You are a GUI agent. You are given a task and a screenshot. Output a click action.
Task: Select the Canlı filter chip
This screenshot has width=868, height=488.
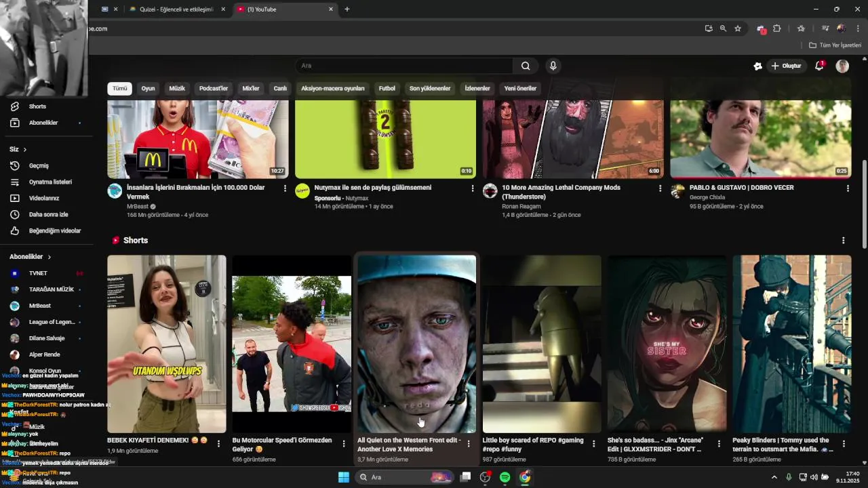point(280,88)
